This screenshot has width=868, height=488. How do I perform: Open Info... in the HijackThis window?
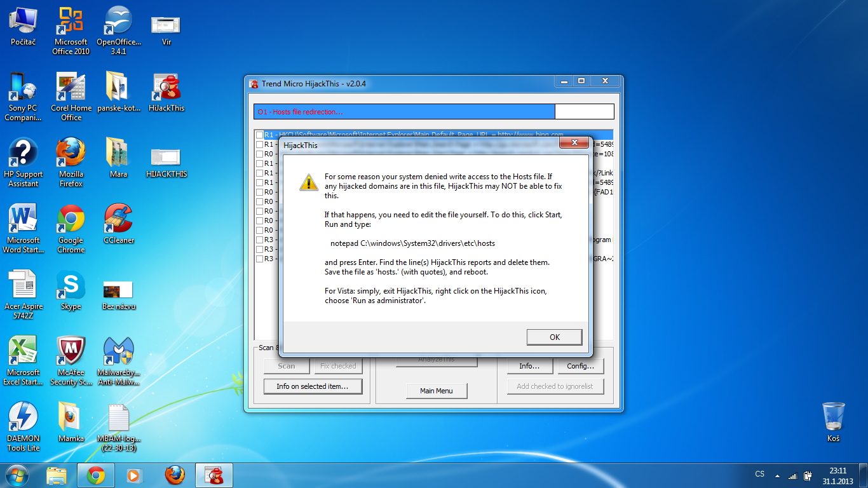(529, 366)
